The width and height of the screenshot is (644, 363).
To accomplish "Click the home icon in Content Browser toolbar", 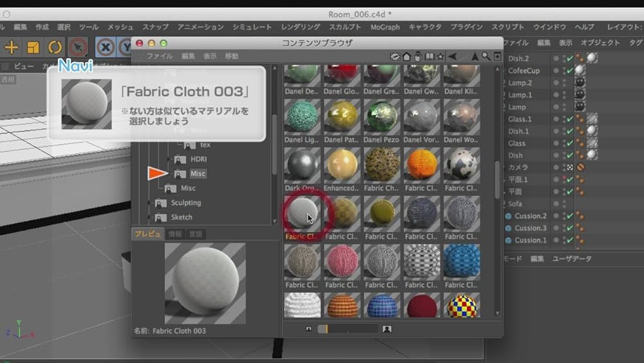I will pos(406,57).
